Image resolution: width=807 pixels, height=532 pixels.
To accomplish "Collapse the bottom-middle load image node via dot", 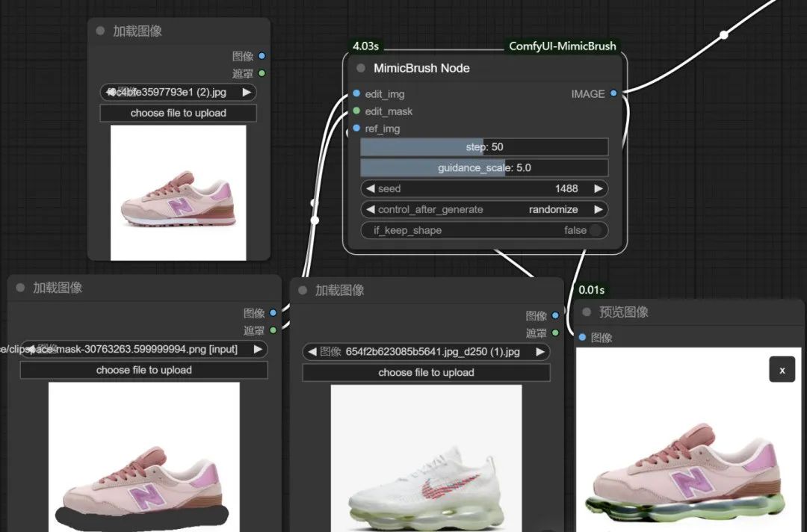I will coord(303,290).
